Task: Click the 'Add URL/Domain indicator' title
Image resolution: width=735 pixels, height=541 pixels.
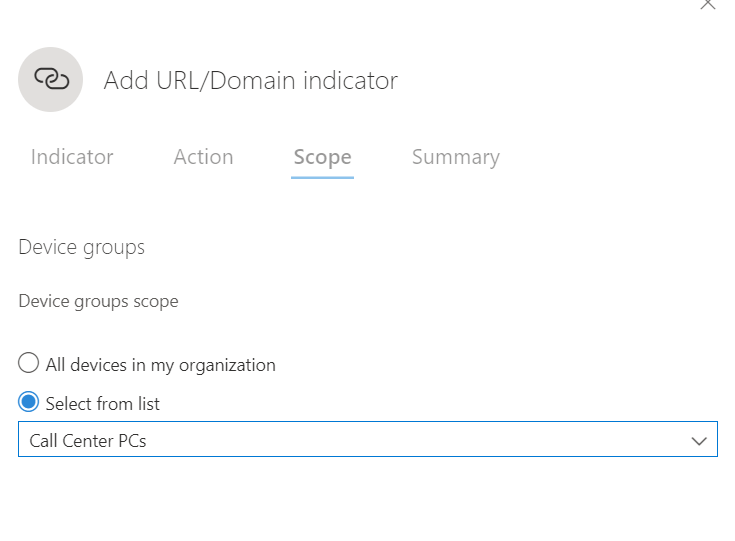Action: 250,80
